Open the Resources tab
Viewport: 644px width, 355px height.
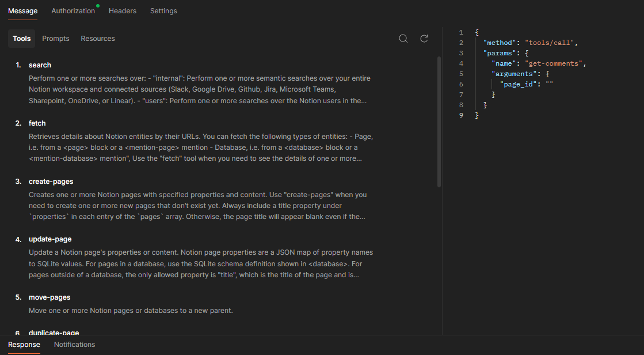pyautogui.click(x=97, y=38)
